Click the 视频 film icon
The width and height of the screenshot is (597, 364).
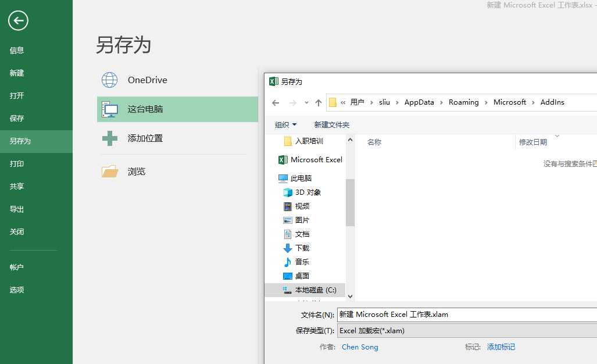[x=288, y=206]
